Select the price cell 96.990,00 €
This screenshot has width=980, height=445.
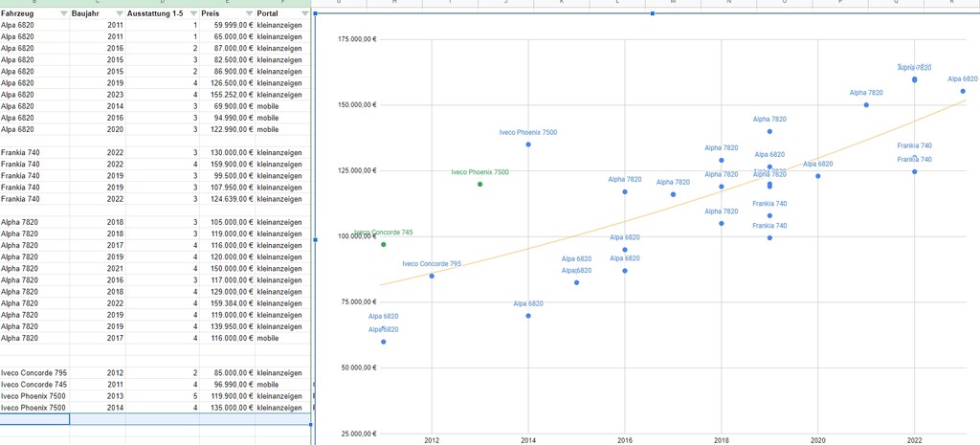tap(228, 385)
